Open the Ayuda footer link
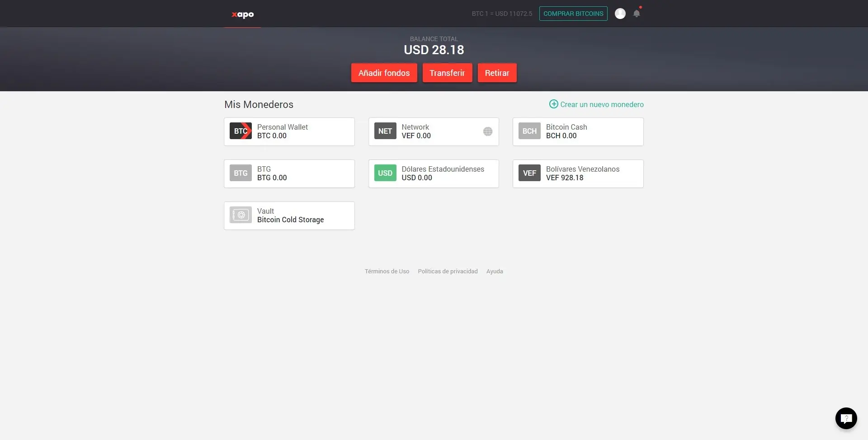868x440 pixels. [x=495, y=271]
